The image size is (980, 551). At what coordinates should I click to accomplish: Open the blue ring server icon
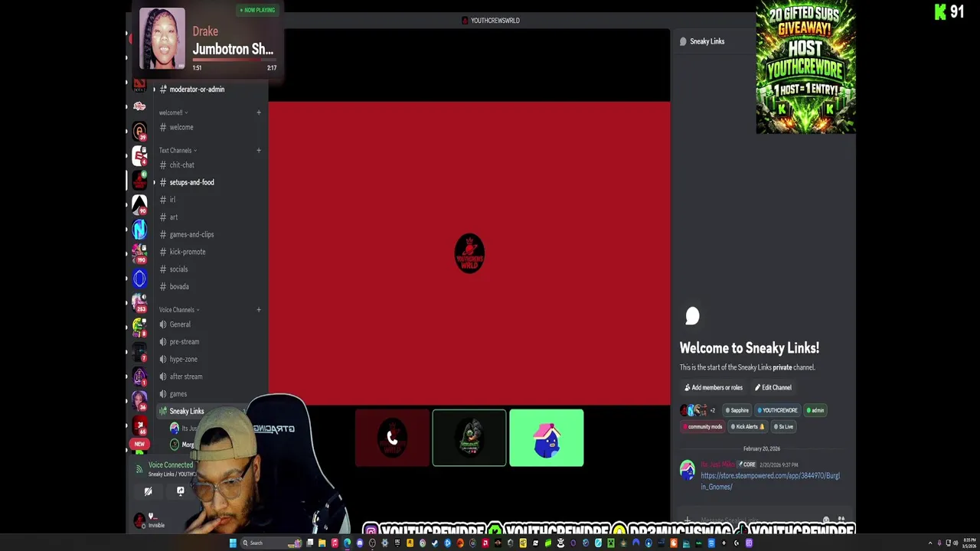click(x=139, y=279)
